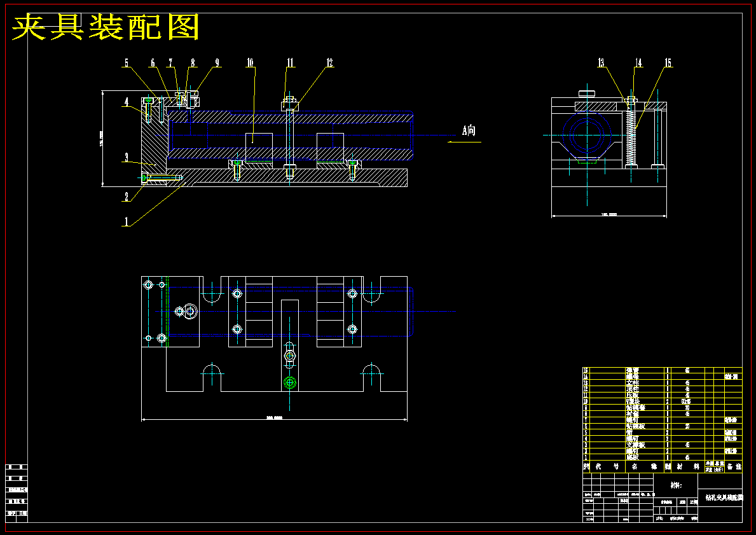Click the 钻模板 name in parts list row 6
Image resolution: width=756 pixels, height=535 pixels.
pyautogui.click(x=635, y=426)
